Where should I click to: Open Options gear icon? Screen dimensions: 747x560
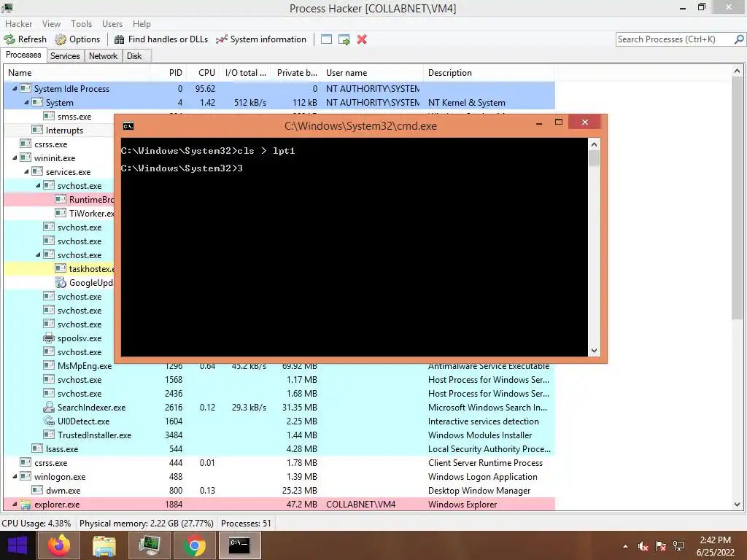coord(61,39)
